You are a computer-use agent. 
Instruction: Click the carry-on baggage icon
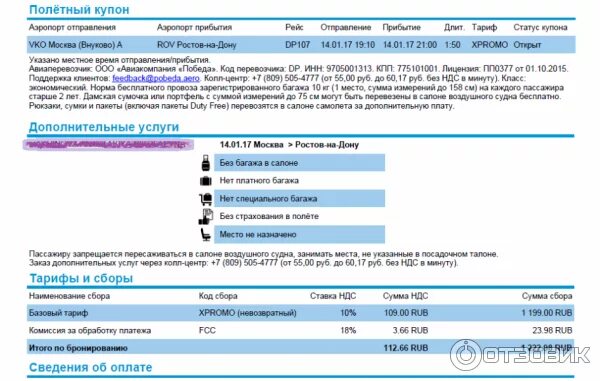coord(206,163)
